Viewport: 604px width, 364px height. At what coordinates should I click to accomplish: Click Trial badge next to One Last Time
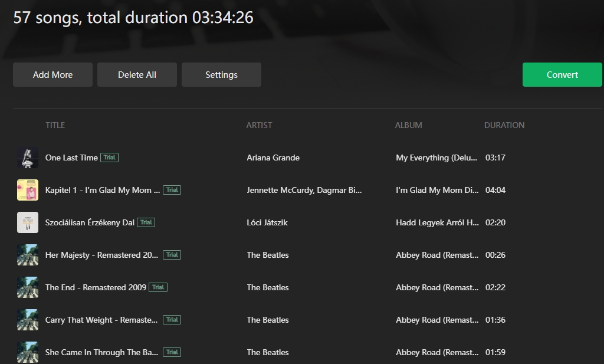109,158
